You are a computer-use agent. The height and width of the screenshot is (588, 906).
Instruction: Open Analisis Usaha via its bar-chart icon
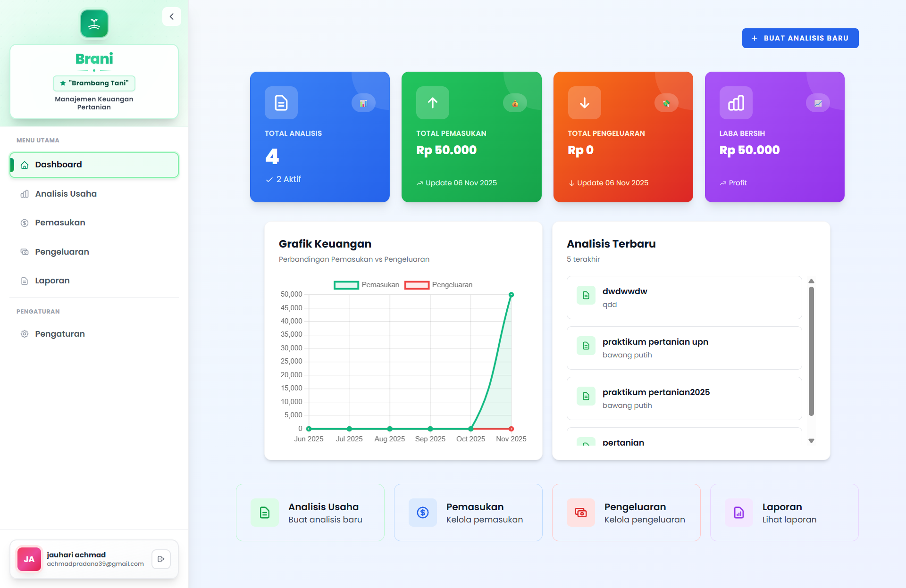(x=25, y=194)
